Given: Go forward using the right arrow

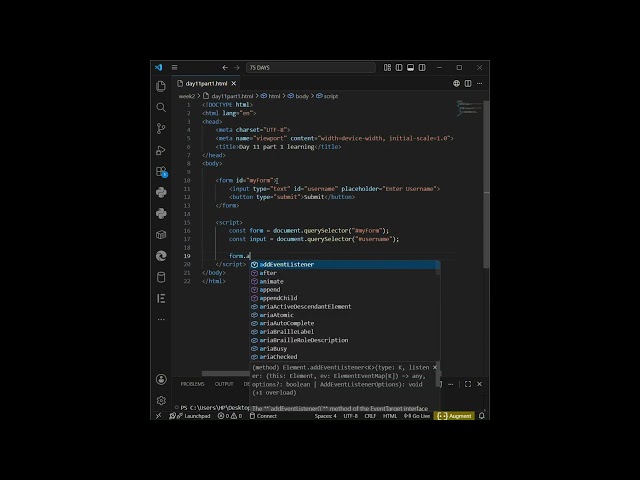Looking at the screenshot, I should (237, 67).
